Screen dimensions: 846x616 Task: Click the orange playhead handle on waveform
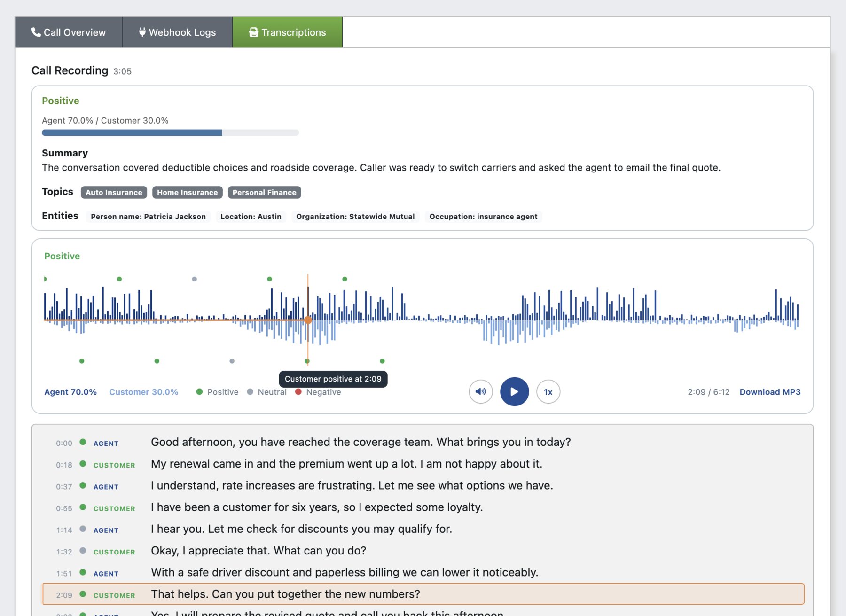tap(308, 320)
